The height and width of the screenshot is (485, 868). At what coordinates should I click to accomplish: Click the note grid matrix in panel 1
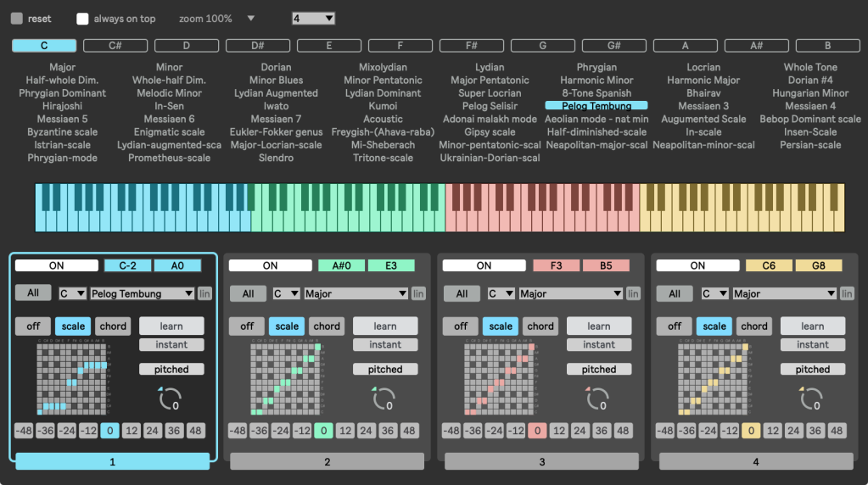pyautogui.click(x=72, y=377)
